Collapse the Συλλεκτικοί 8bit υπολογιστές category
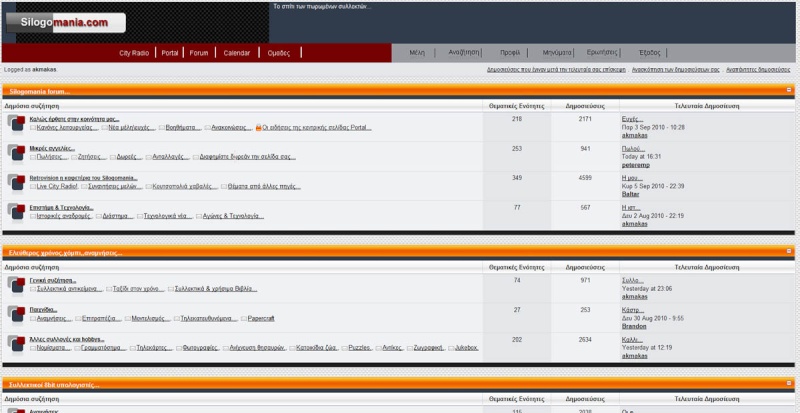This screenshot has width=800, height=413. pyautogui.click(x=788, y=384)
